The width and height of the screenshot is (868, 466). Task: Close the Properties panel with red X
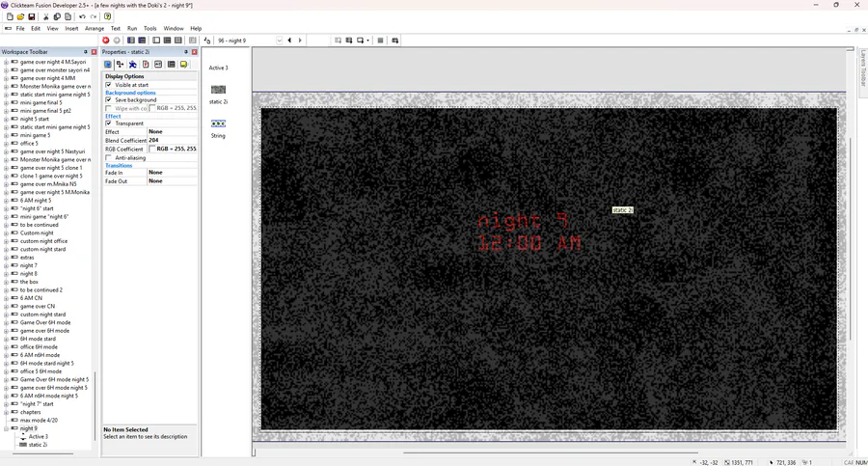coord(194,51)
